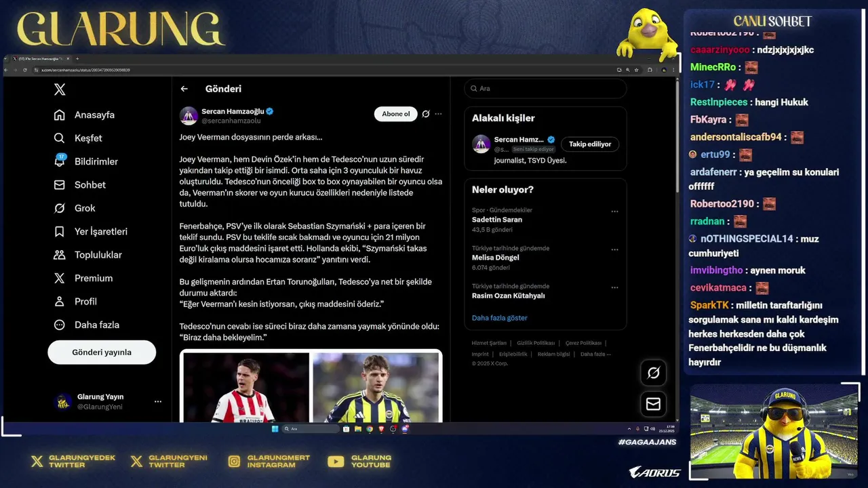Click the X logo in the sidebar
Image resolution: width=868 pixels, height=488 pixels.
(x=60, y=89)
